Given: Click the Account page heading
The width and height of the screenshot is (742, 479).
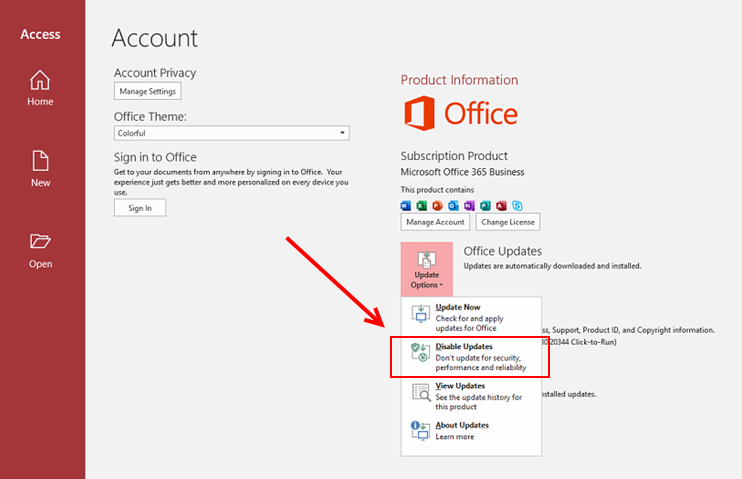Looking at the screenshot, I should [155, 38].
